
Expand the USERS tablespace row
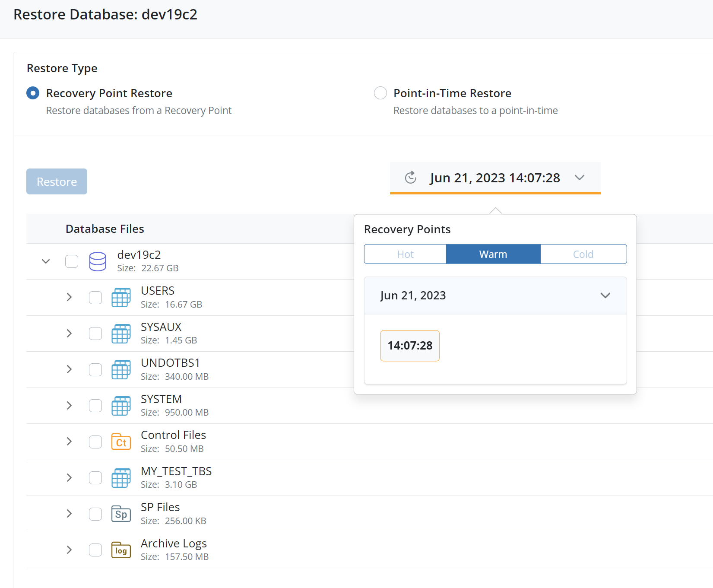pos(69,297)
